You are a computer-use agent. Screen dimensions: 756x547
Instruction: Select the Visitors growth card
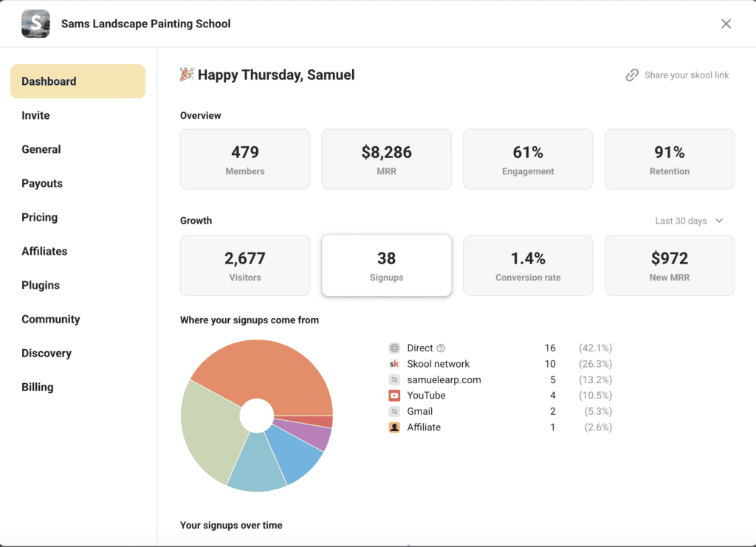point(245,266)
